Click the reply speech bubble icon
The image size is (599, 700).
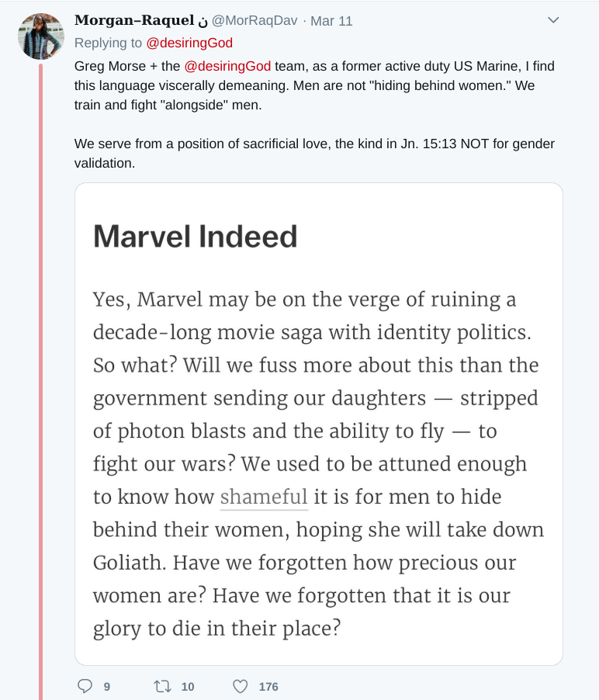[85, 686]
